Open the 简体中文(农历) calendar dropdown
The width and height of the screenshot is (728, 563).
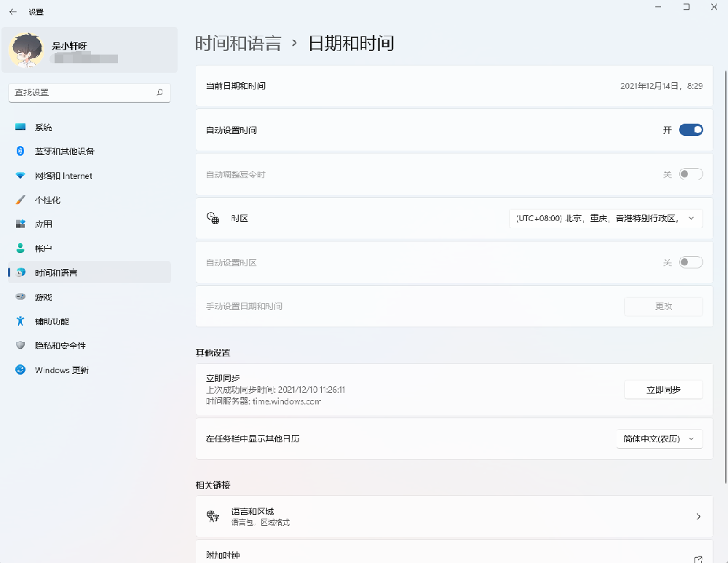coord(659,439)
